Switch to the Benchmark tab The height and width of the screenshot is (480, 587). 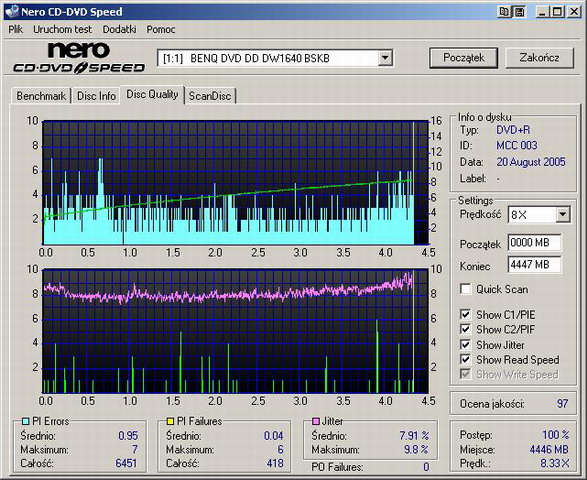point(41,96)
